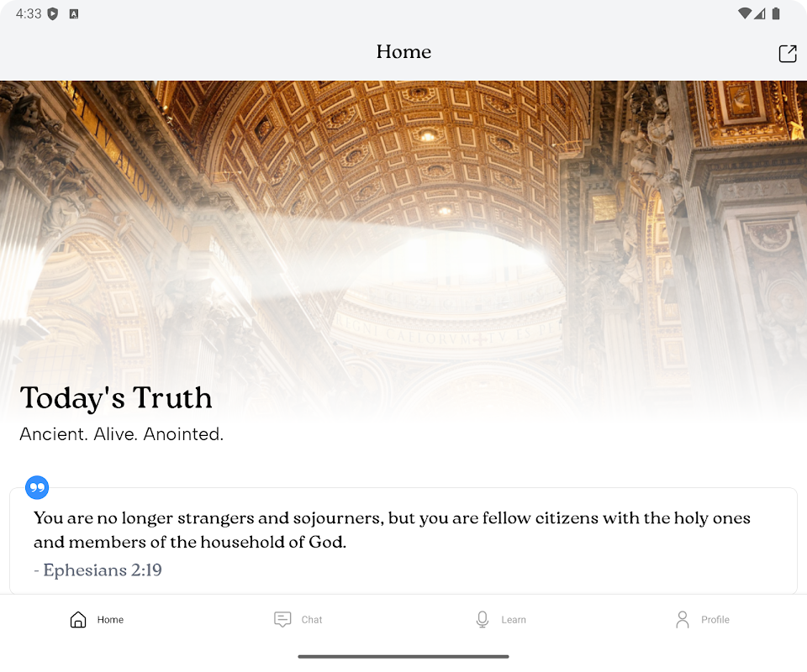
Task: Open the Profile person icon
Action: point(683,620)
